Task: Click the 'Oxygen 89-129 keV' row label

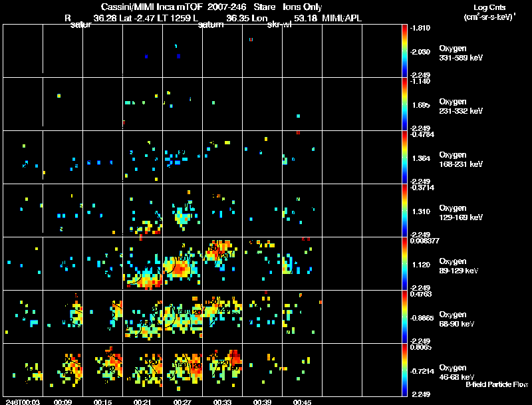Action: coord(459,266)
